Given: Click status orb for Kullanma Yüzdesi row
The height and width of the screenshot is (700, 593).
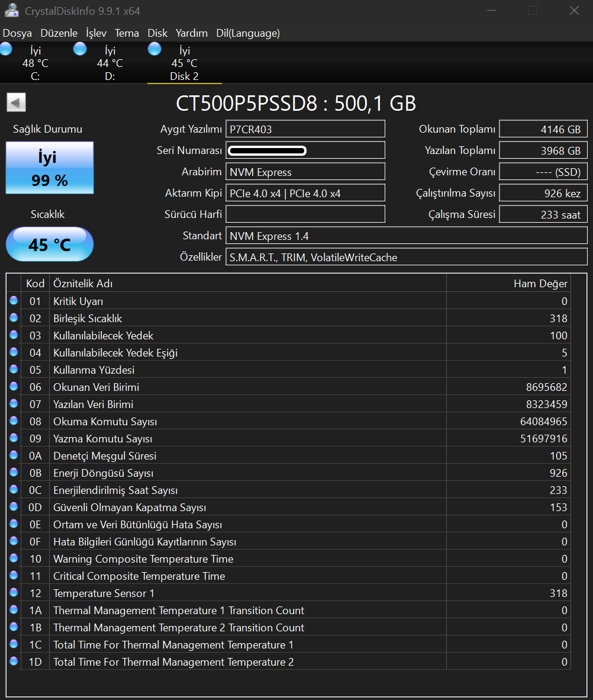Looking at the screenshot, I should pyautogui.click(x=14, y=369).
